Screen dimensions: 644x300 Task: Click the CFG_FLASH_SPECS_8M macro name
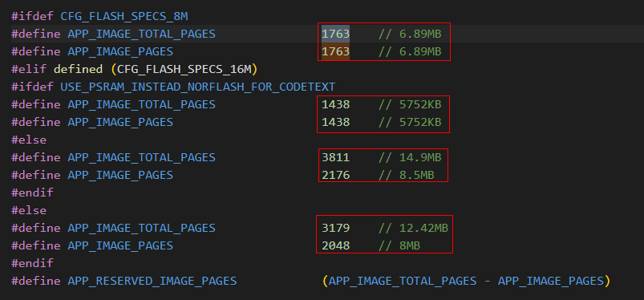124,16
